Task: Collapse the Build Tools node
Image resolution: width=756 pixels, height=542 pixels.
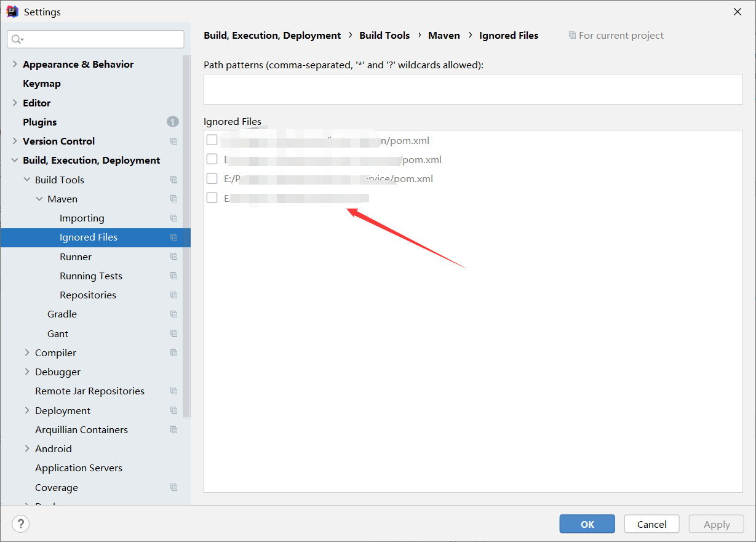Action: click(x=27, y=180)
